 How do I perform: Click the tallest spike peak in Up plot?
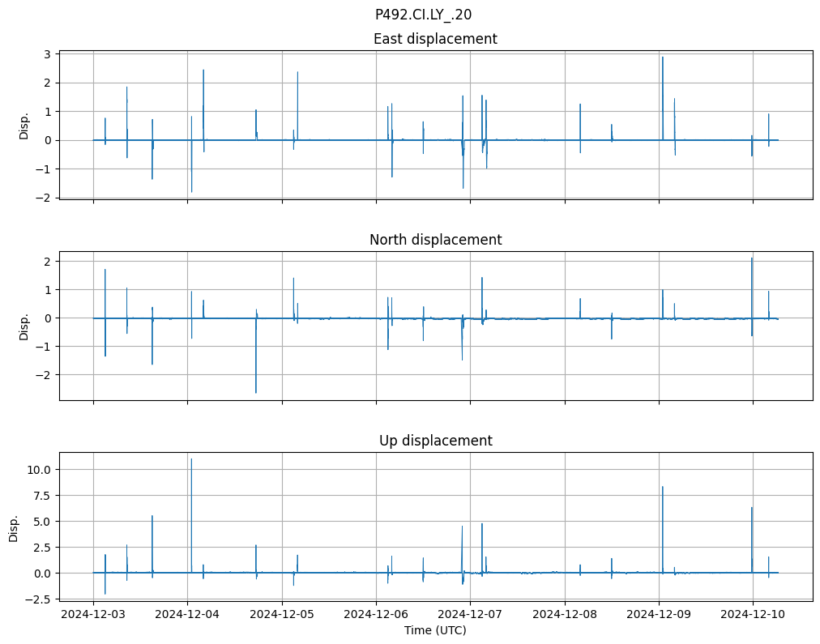click(x=191, y=459)
